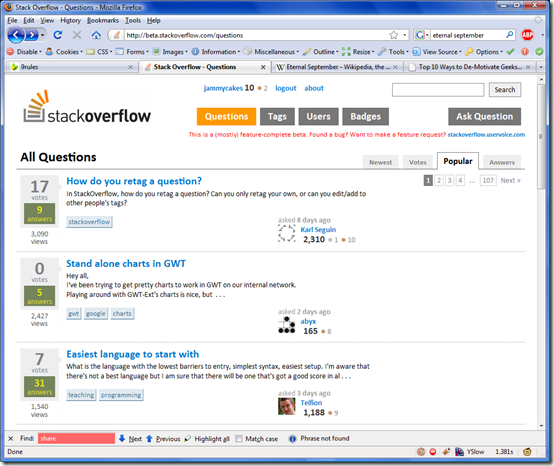Open "How do you retag a question?" link

(134, 181)
